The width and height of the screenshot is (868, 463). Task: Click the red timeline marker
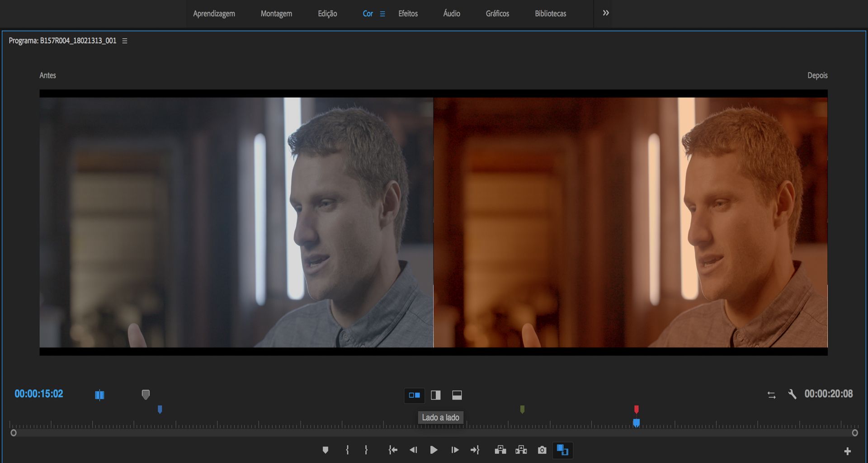[x=636, y=409]
